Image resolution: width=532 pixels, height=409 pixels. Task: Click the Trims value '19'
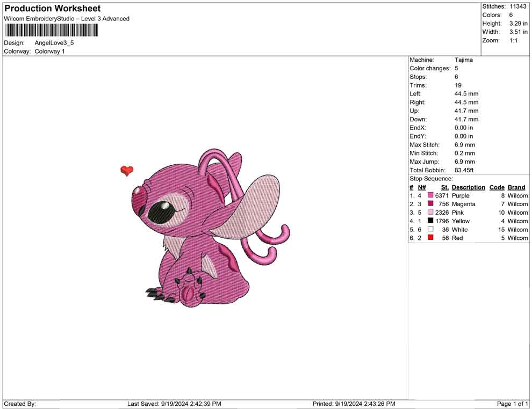click(x=458, y=85)
